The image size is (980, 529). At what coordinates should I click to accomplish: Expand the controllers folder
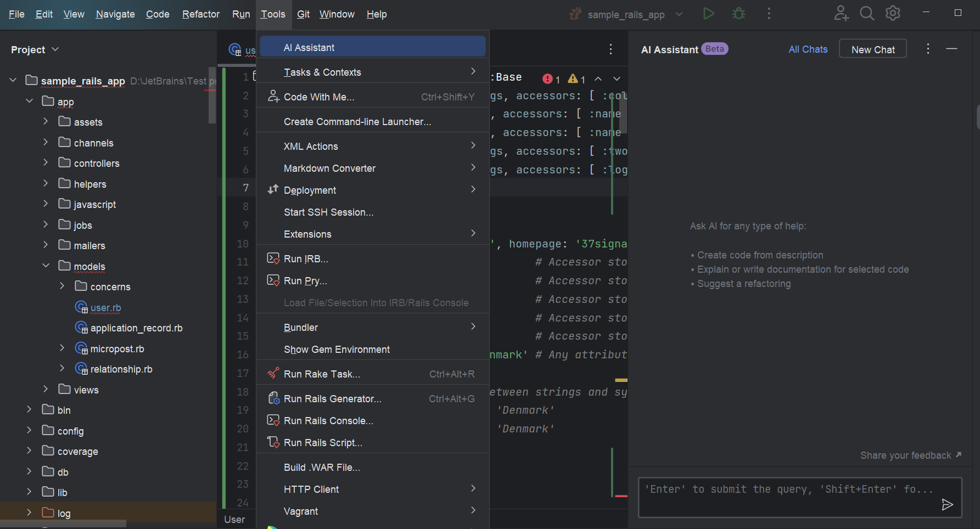pos(46,162)
